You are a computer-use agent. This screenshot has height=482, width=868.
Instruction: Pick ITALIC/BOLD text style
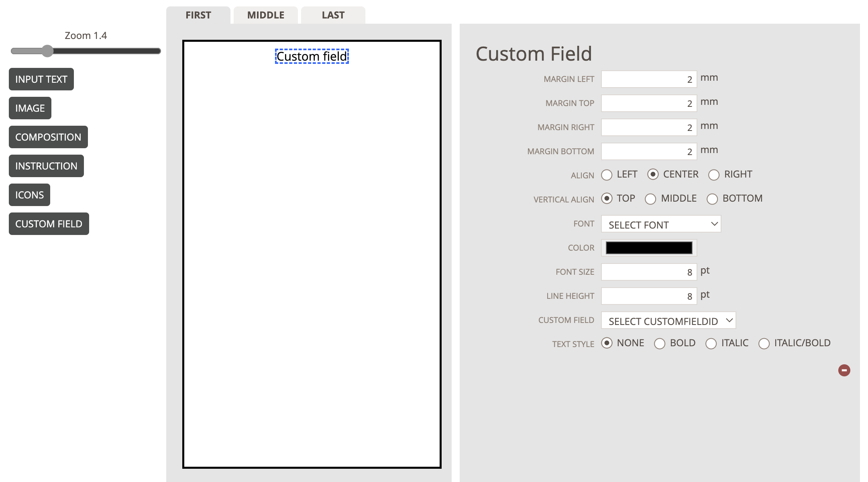click(x=764, y=343)
